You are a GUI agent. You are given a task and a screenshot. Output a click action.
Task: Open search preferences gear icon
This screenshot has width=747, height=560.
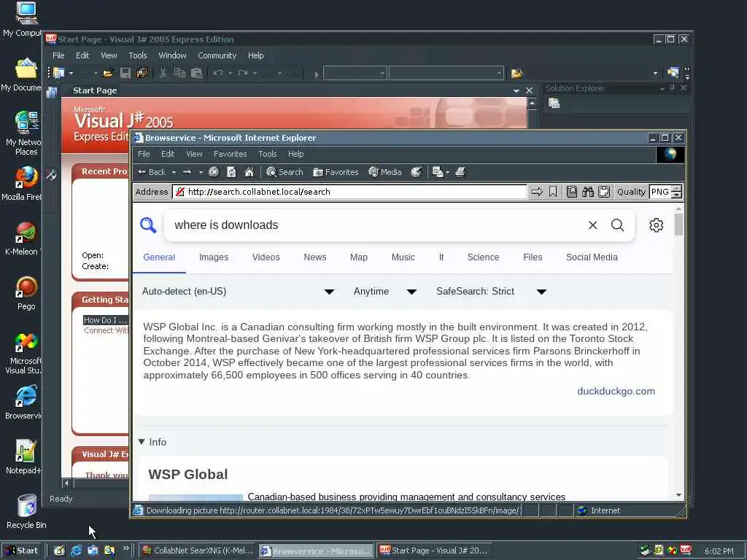point(656,225)
